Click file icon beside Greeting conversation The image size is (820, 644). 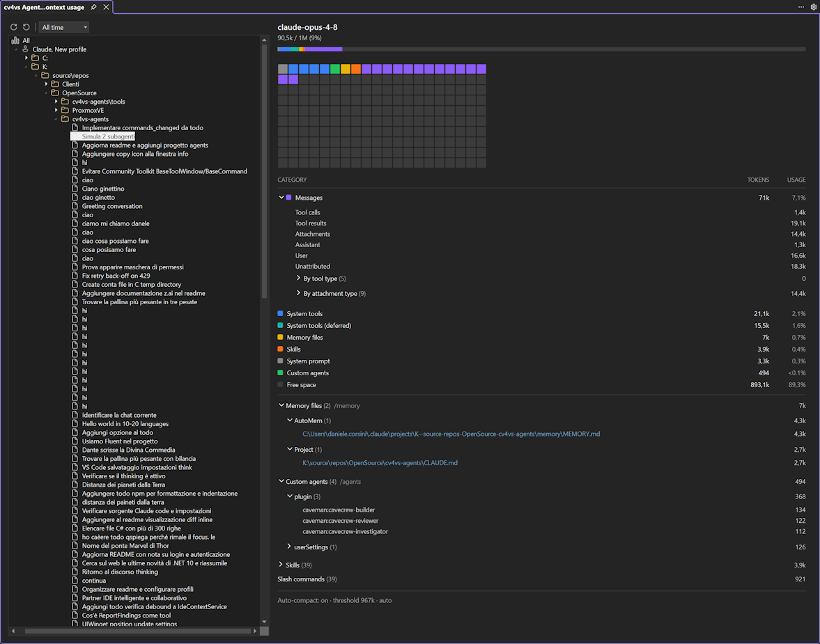pyautogui.click(x=75, y=206)
